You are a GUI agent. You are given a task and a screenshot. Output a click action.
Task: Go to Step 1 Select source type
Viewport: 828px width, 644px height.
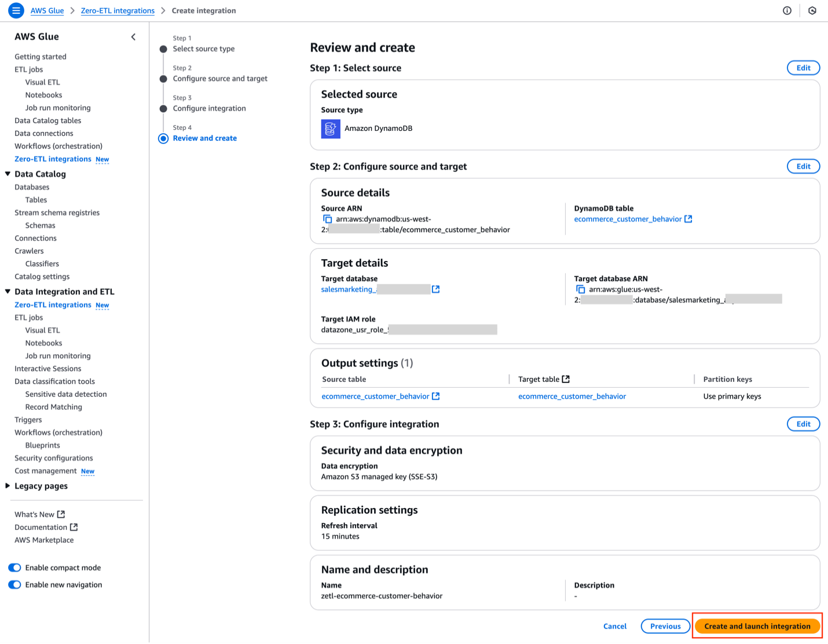pyautogui.click(x=203, y=49)
